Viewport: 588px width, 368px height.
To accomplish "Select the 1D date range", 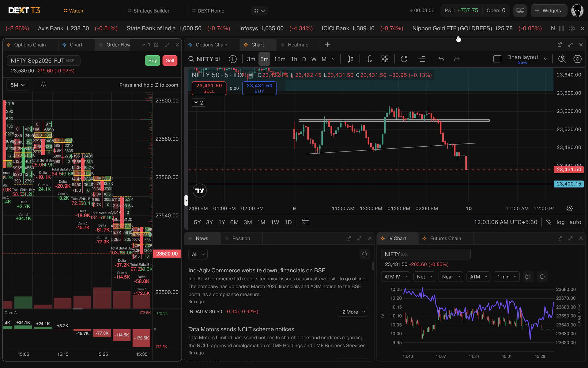I will [288, 222].
